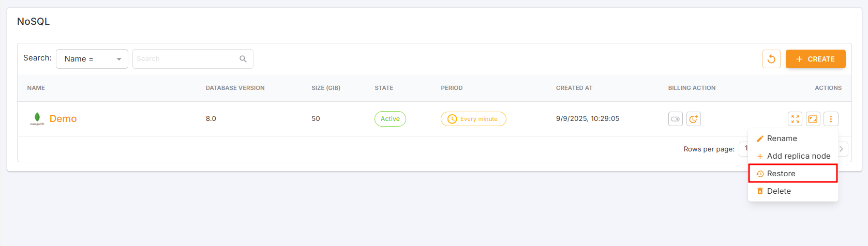The image size is (868, 246).
Task: Open the 'Name =' search filter dropdown
Action: point(92,59)
